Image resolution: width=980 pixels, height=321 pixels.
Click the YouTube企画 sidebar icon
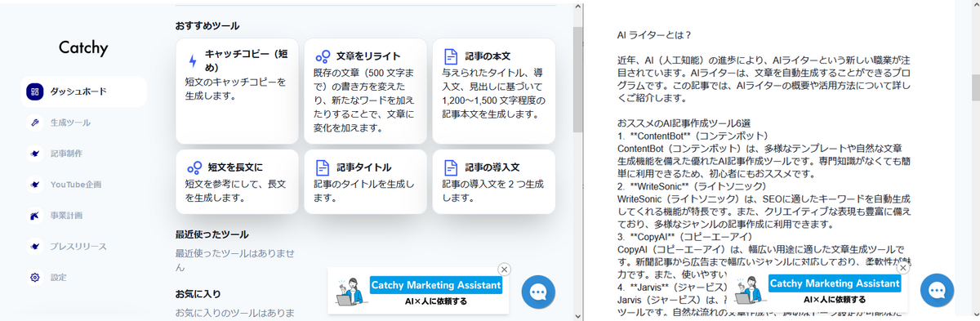click(x=34, y=185)
